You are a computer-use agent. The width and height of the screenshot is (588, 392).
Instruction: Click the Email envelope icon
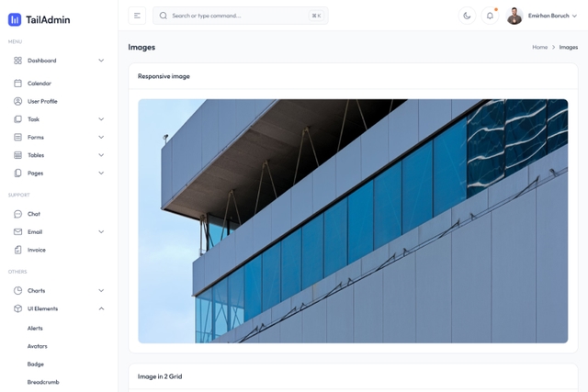pos(17,232)
